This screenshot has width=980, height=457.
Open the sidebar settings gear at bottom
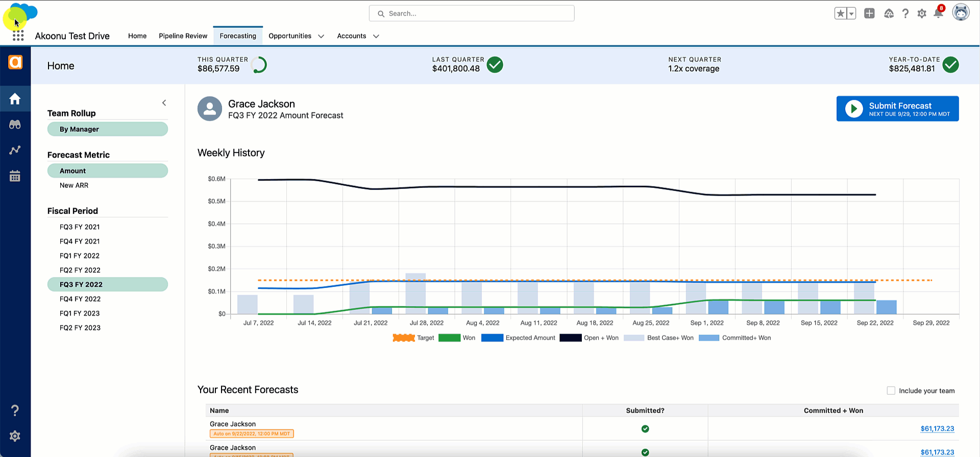point(15,436)
